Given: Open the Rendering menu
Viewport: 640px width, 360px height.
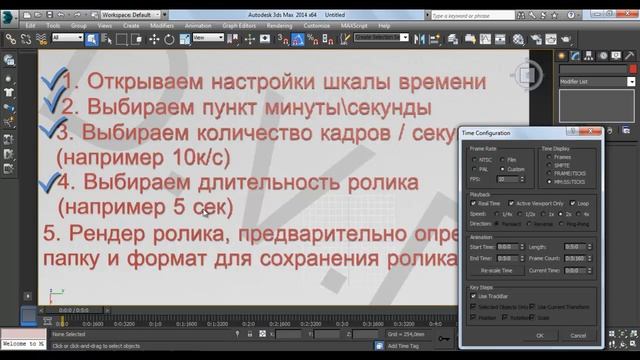Looking at the screenshot, I should tap(279, 26).
